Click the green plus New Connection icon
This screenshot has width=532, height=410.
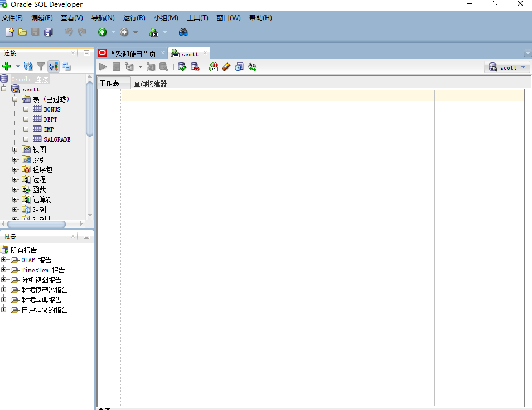tap(7, 66)
